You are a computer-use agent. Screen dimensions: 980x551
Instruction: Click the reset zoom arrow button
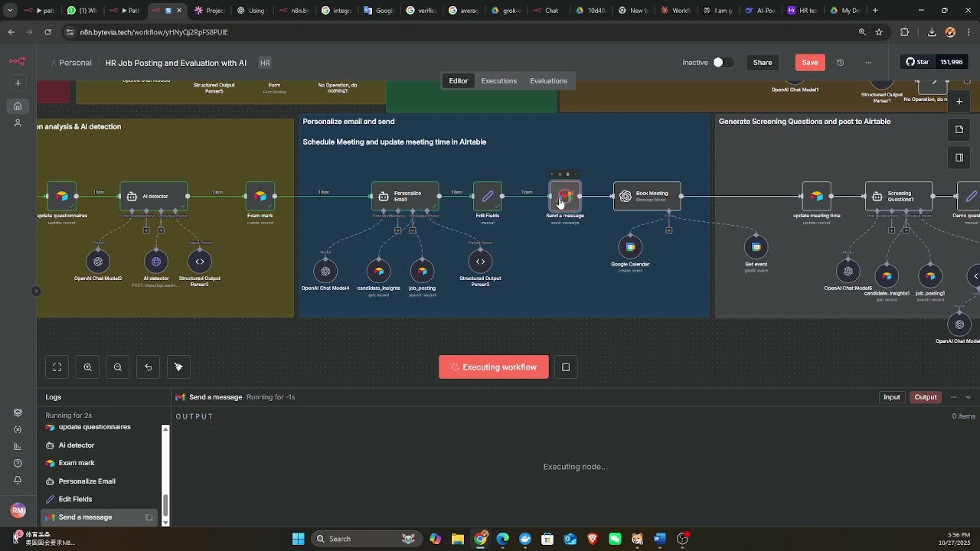(148, 367)
